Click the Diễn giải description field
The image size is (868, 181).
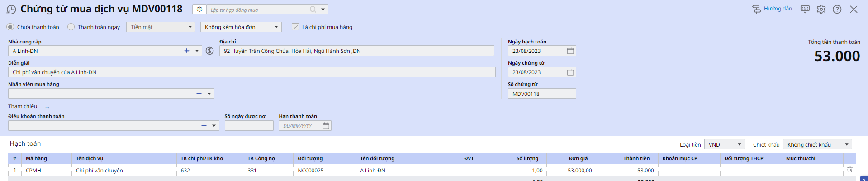[252, 72]
